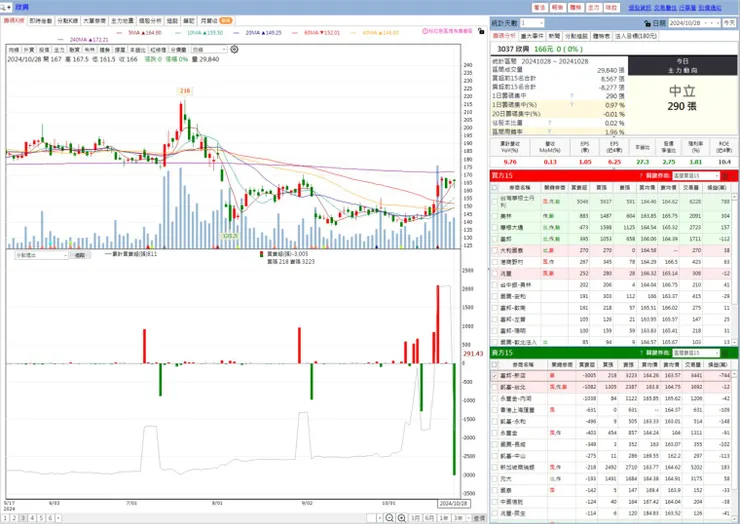This screenshot has height=524, width=740.
Task: Toggle 主力 indicator on the chart toolbar
Action: point(59,50)
